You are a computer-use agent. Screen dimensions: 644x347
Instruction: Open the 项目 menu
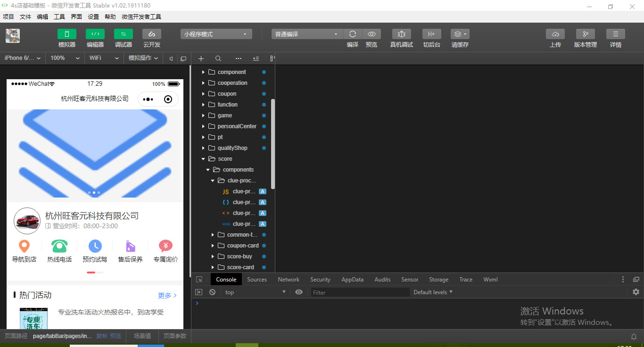click(x=8, y=17)
